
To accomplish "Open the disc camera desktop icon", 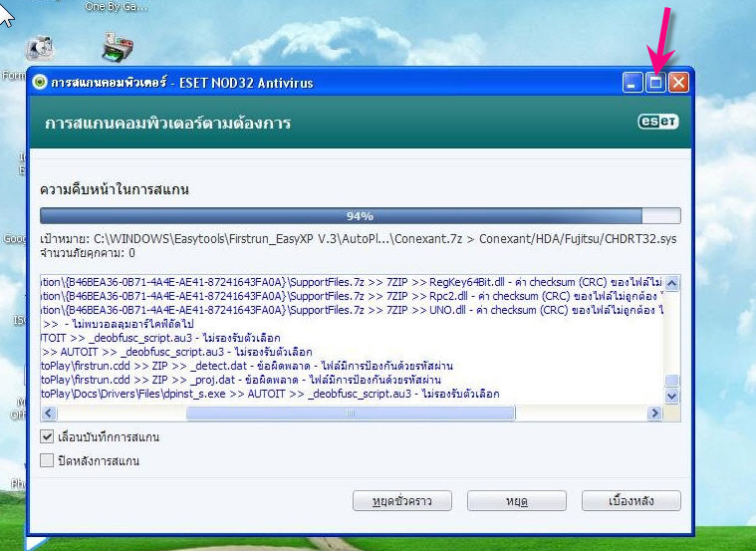I will (41, 48).
